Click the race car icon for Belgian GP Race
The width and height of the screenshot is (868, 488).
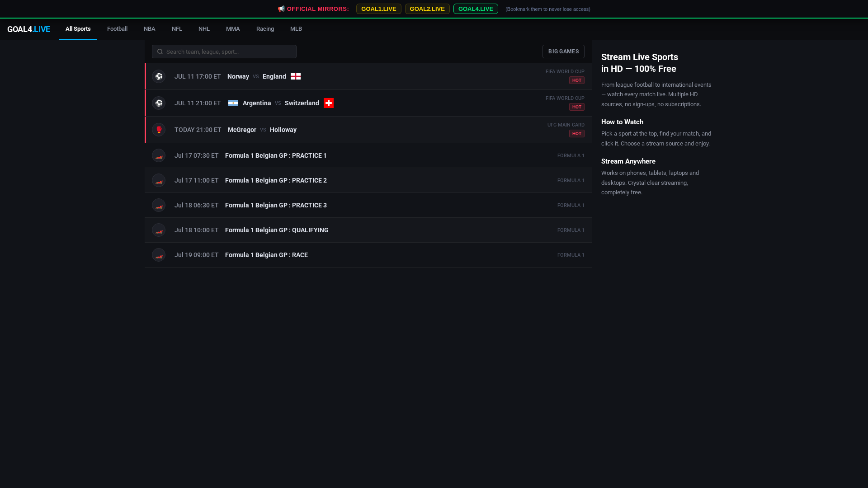point(159,255)
